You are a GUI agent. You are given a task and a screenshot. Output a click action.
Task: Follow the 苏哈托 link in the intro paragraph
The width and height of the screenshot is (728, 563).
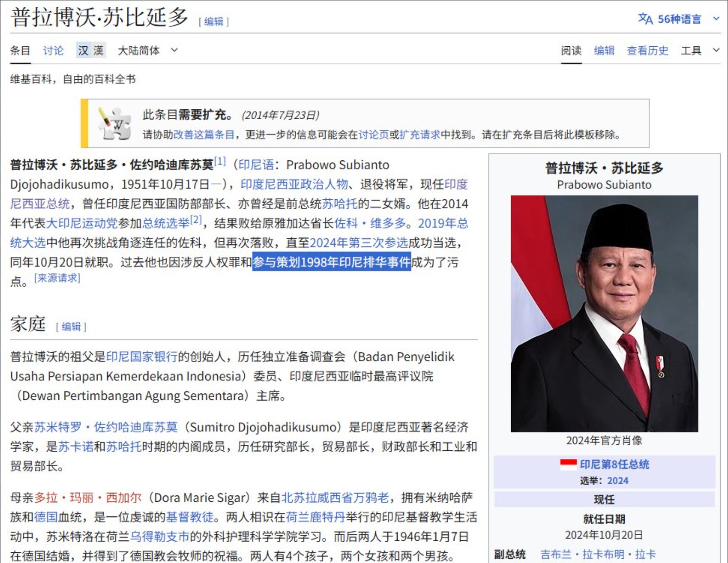click(x=340, y=204)
